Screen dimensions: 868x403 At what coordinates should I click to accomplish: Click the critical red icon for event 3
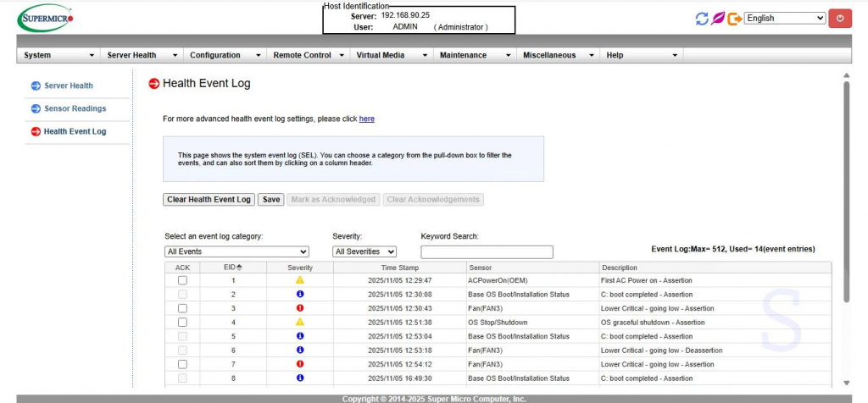(x=300, y=308)
